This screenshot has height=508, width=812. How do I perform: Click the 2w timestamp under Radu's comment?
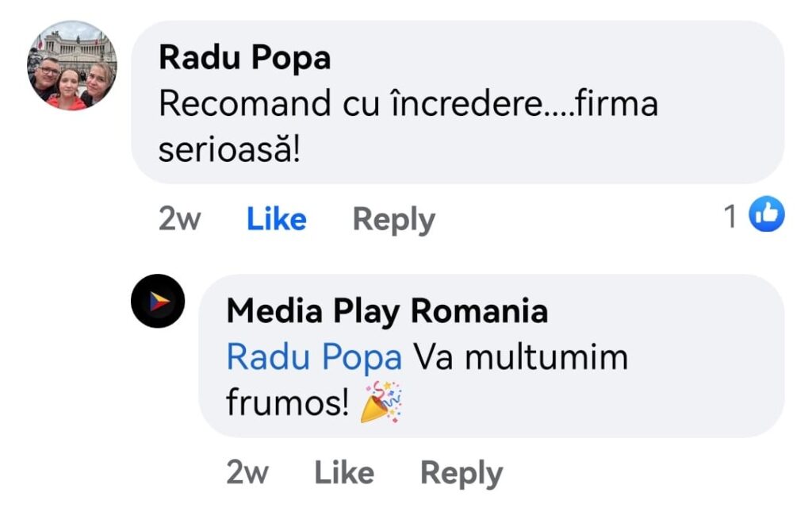tap(179, 218)
